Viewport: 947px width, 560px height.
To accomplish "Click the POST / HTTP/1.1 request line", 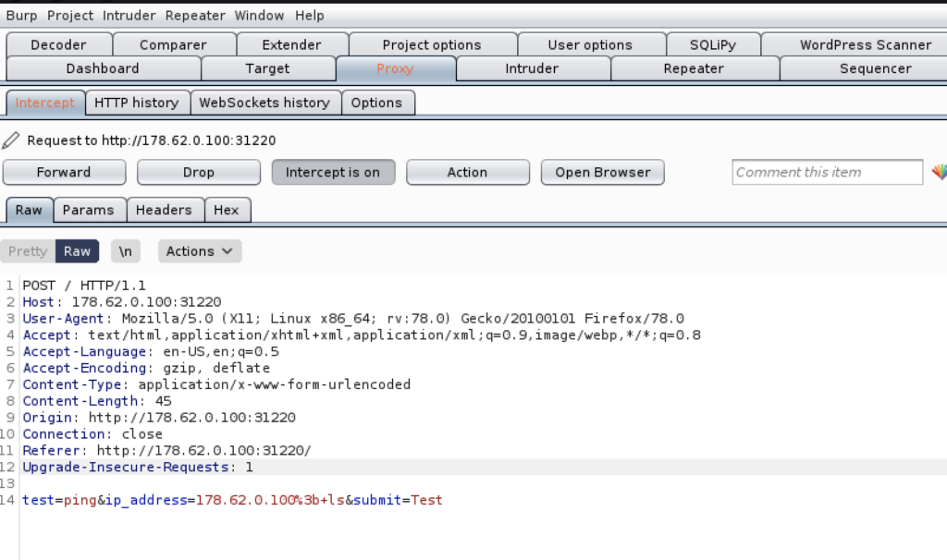I will click(x=84, y=286).
